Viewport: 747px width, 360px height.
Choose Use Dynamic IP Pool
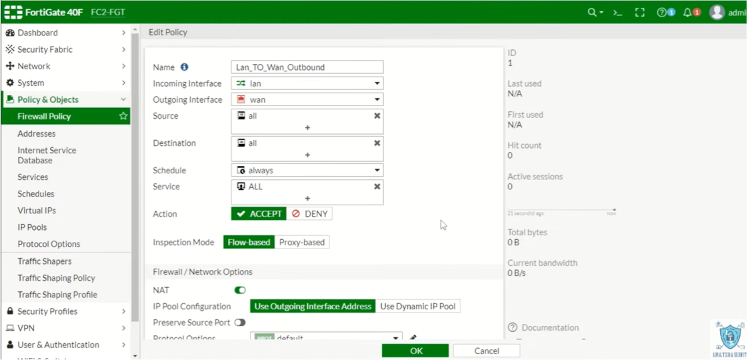[418, 306]
